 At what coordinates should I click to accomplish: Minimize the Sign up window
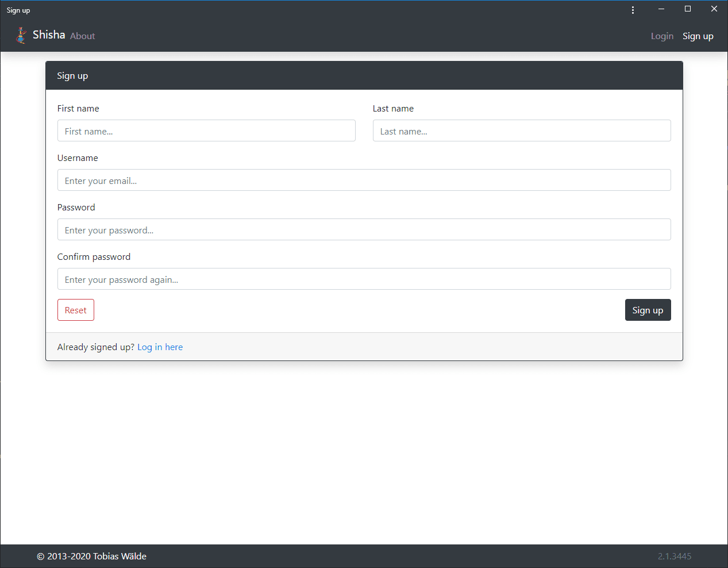pyautogui.click(x=661, y=9)
